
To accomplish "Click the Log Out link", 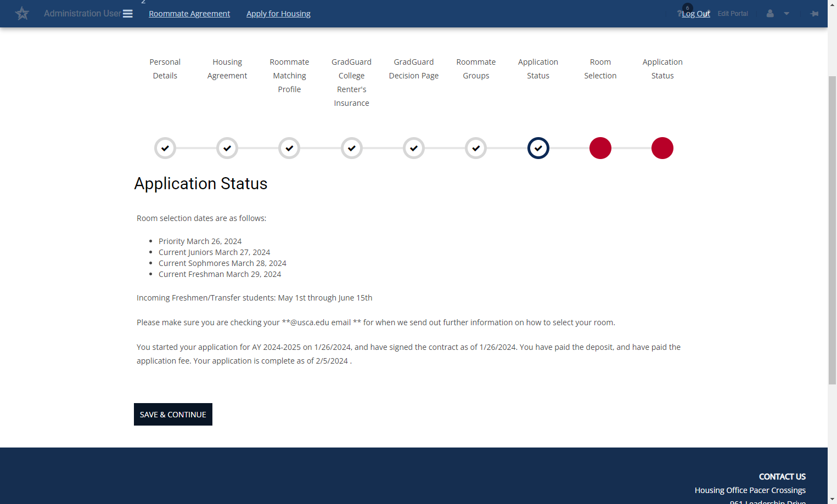I will click(x=696, y=14).
